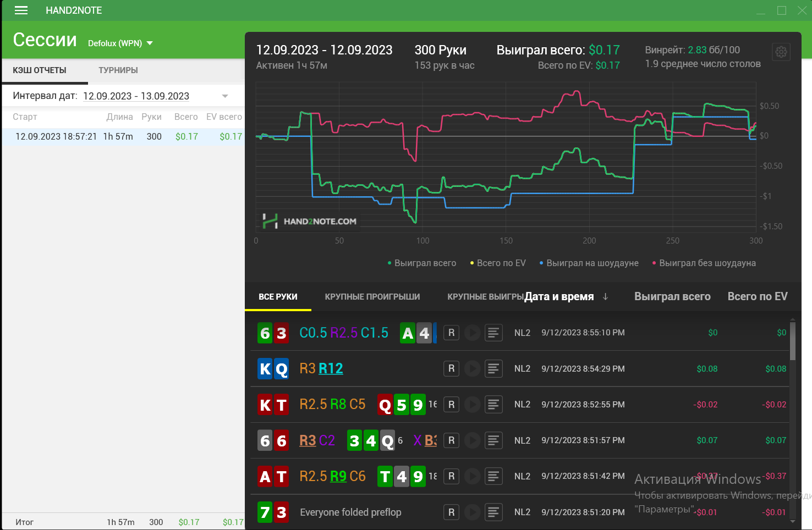Toggle sort arrow next to 'Дата и время'

[605, 296]
